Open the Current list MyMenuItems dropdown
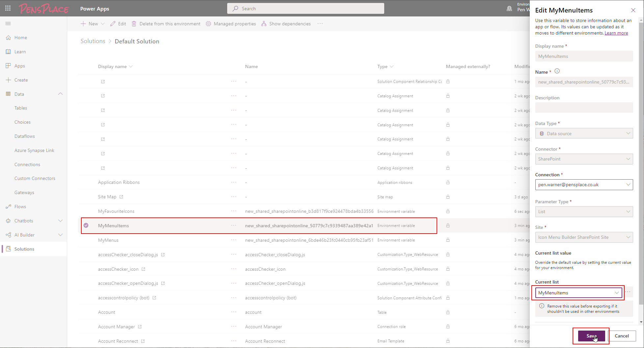Screen dimensions: 644x348 tap(578, 293)
